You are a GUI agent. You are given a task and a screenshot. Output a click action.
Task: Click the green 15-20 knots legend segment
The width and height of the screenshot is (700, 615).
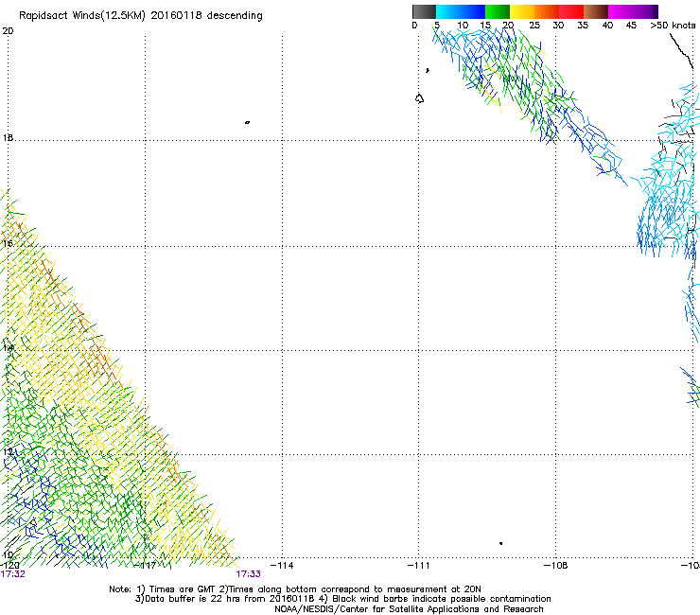[x=498, y=11]
